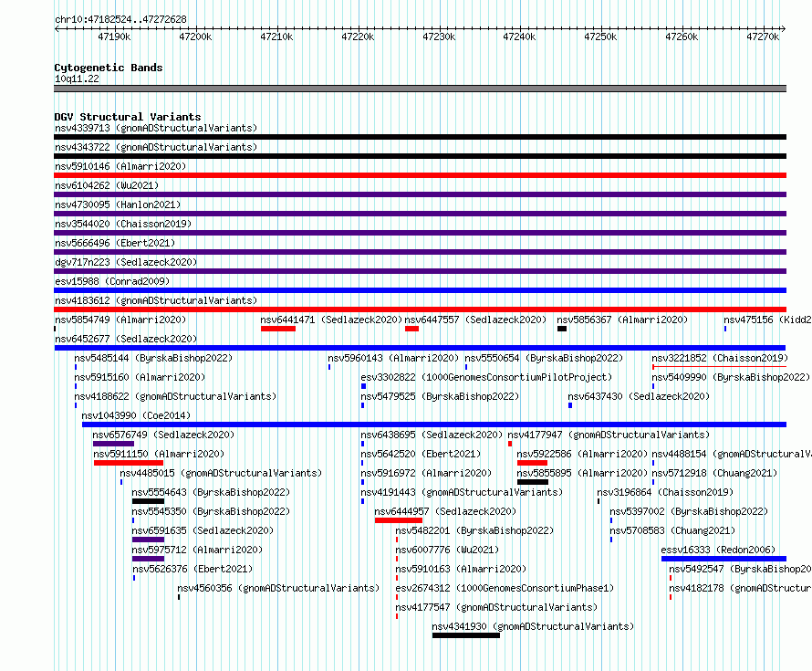
Task: Select purple bar under nsv5975712
Action: [x=148, y=559]
